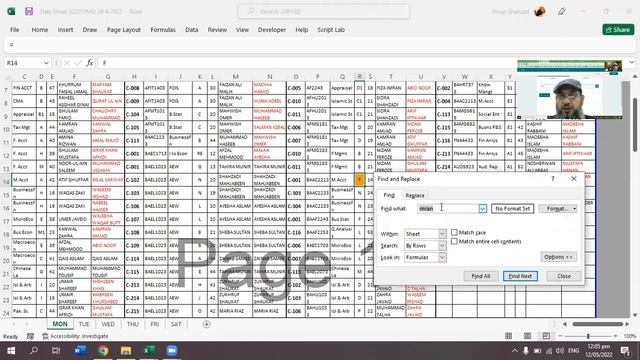Viewport: 640px width, 360px height.
Task: Switch to Normal view icon in status bar
Action: tap(509, 336)
